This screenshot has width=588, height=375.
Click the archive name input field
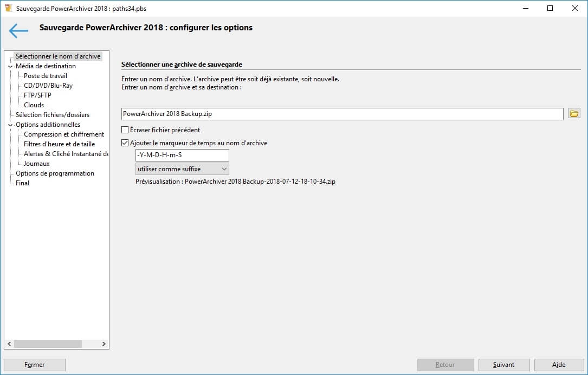click(343, 114)
